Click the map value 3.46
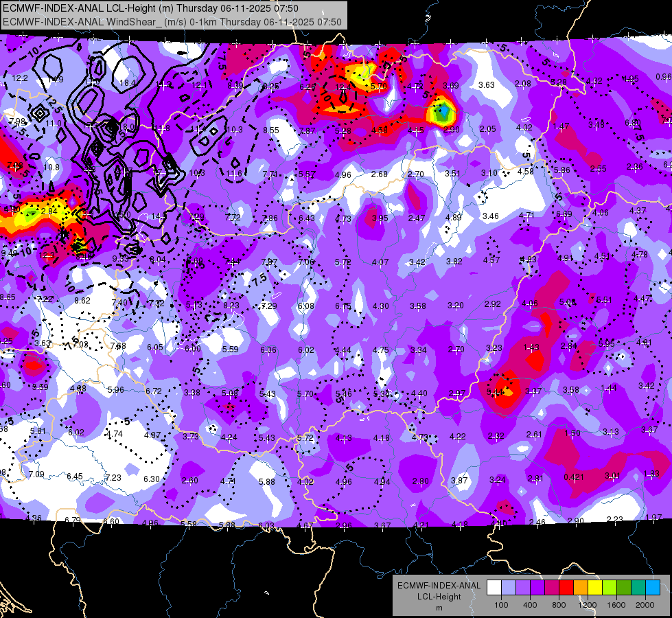Image resolution: width=672 pixels, height=618 pixels. tap(490, 216)
